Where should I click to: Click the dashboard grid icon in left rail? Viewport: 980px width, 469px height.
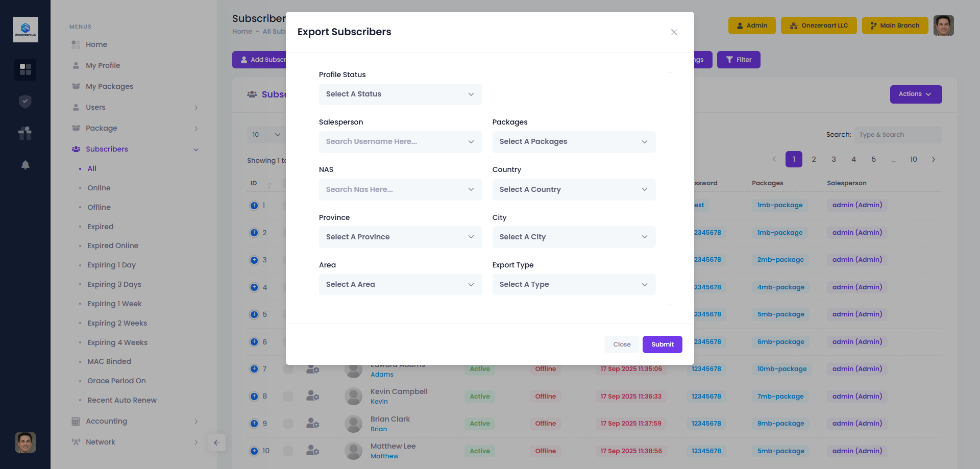click(25, 69)
